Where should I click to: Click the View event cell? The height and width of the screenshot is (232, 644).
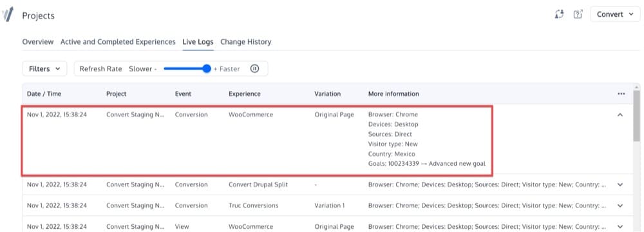point(182,227)
